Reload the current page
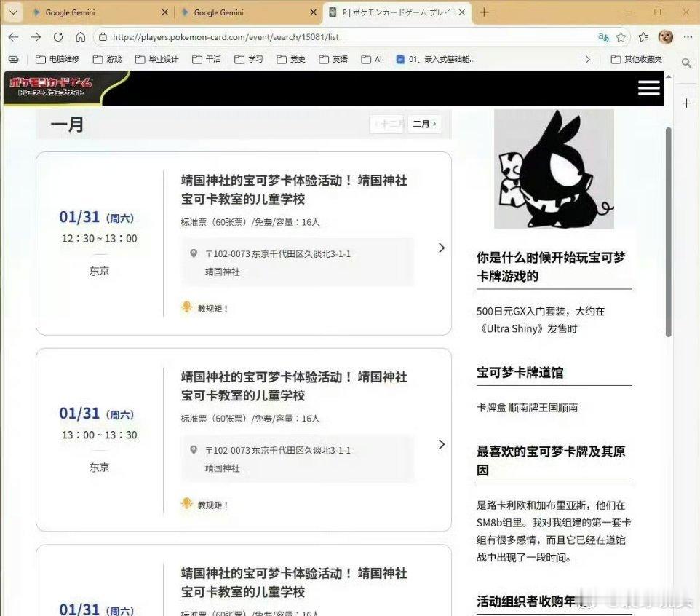700x616 pixels. (58, 37)
